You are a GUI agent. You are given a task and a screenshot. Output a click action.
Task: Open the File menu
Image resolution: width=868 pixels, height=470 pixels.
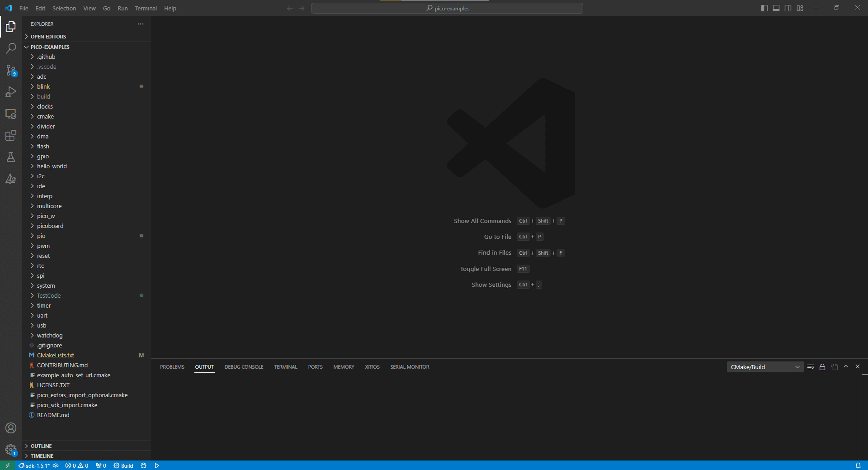point(24,8)
